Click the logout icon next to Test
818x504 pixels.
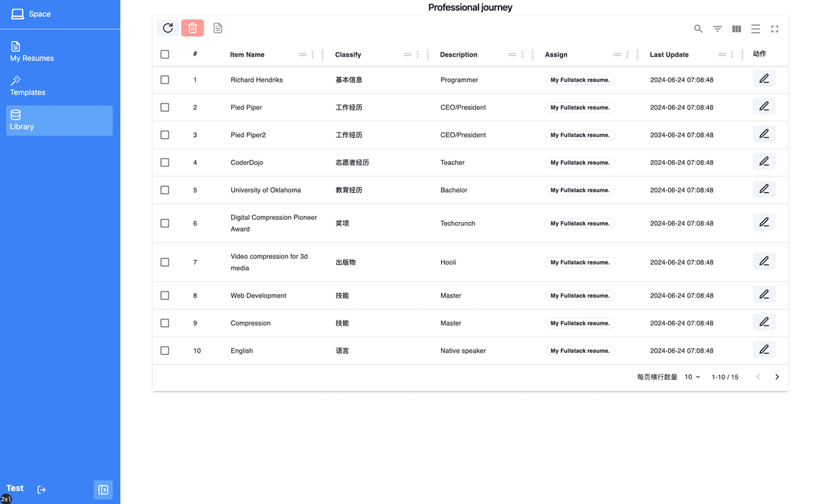coord(42,490)
